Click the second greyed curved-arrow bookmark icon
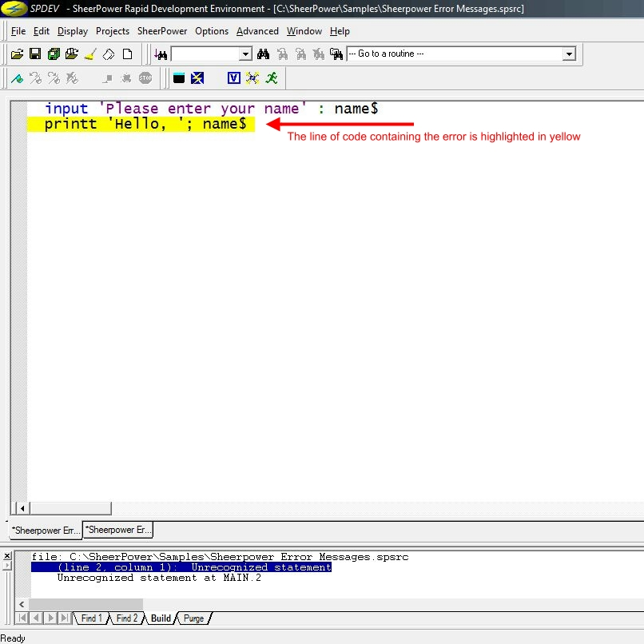This screenshot has width=644, height=644. (54, 78)
